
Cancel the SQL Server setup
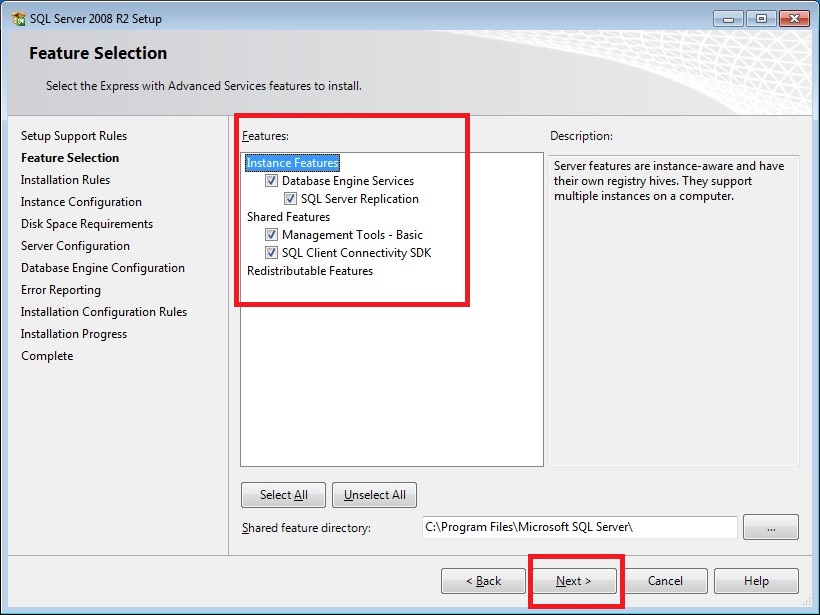click(x=665, y=581)
